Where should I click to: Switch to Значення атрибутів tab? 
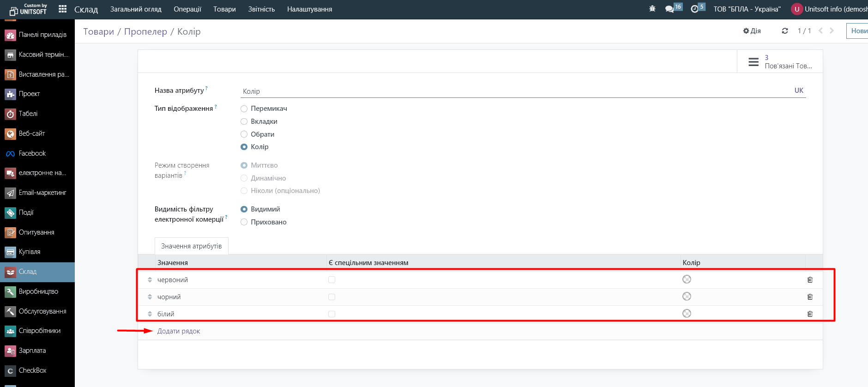click(x=191, y=246)
